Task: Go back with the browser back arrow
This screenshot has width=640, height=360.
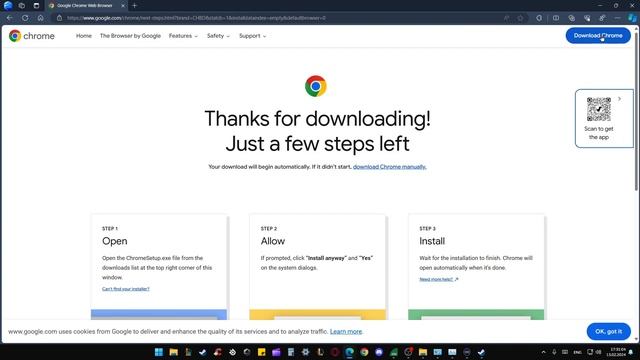Action: click(x=9, y=18)
